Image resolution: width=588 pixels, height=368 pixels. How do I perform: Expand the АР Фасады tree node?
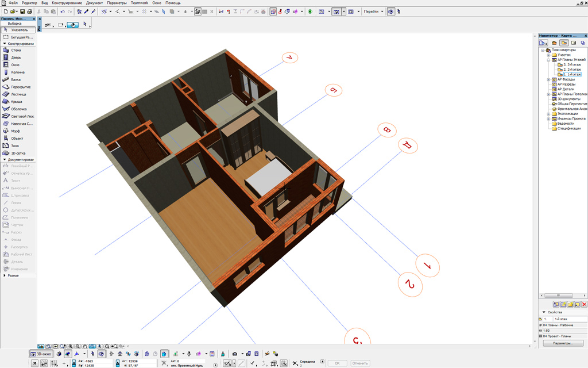click(x=548, y=79)
